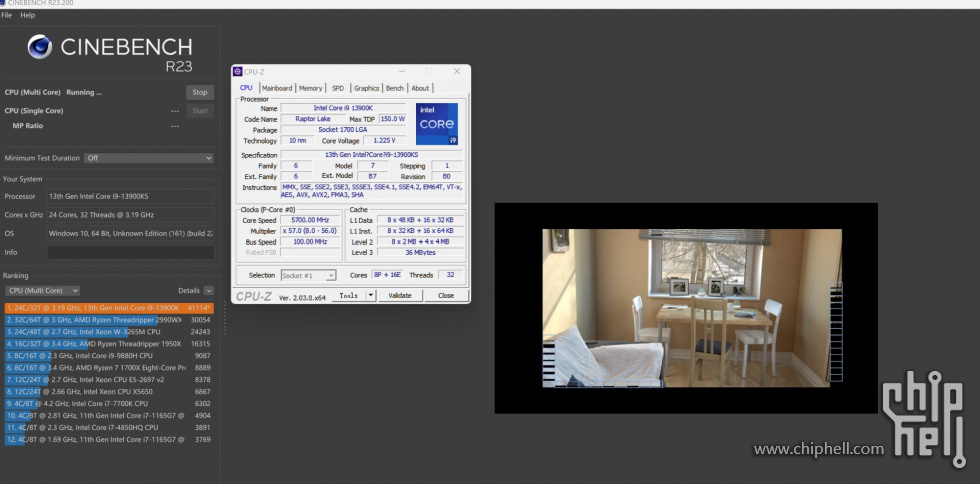Select the Intel Xeon CPU E5-2697 v2 ranking row
Screen dimensions: 980x484
(x=109, y=380)
